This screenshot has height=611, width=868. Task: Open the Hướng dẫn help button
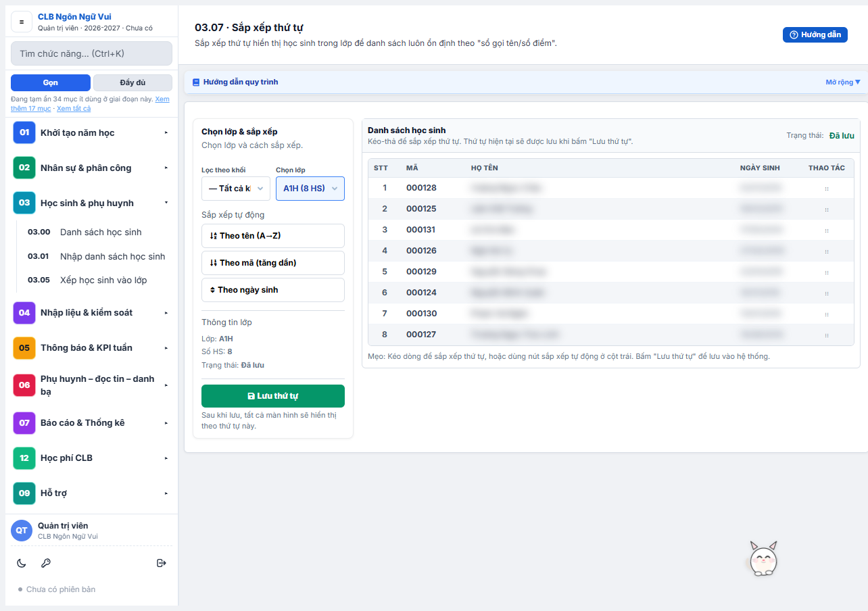pyautogui.click(x=815, y=34)
